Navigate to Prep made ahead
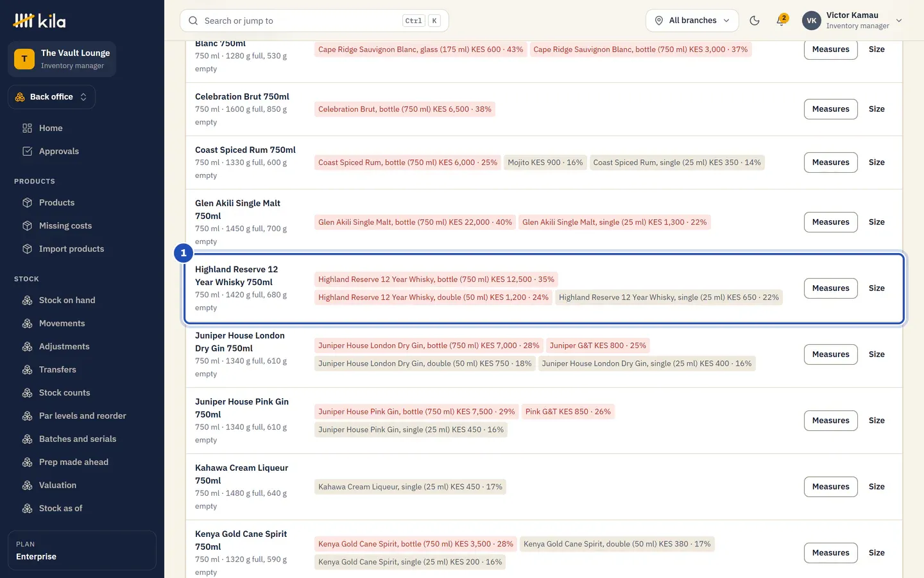 point(74,462)
